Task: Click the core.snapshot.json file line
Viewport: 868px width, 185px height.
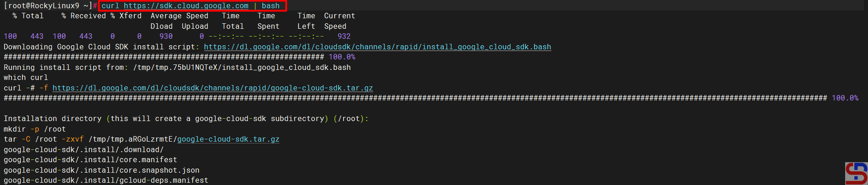Action: (101, 170)
